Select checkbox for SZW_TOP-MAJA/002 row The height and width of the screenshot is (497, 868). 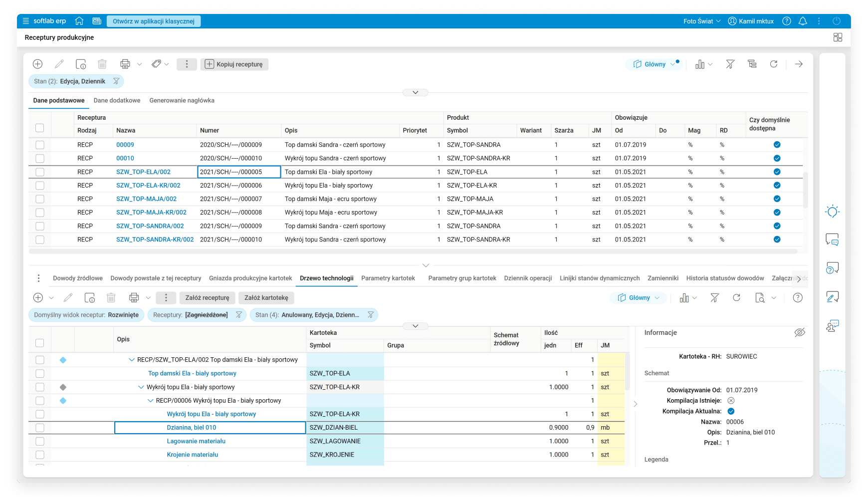(x=40, y=199)
